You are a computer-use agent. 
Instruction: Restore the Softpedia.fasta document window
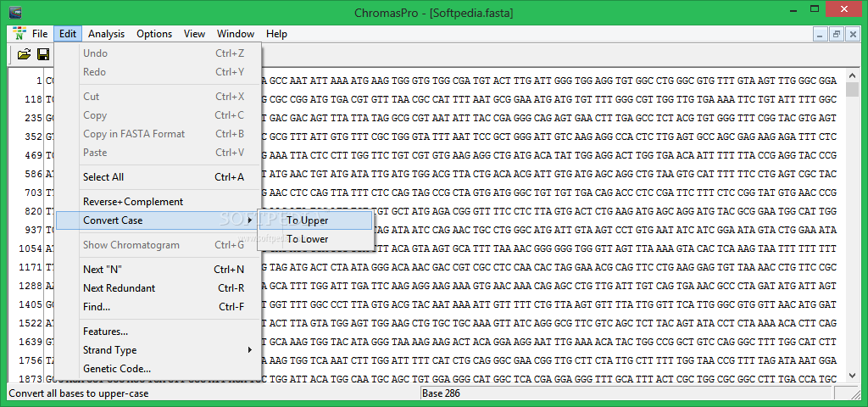[837, 34]
